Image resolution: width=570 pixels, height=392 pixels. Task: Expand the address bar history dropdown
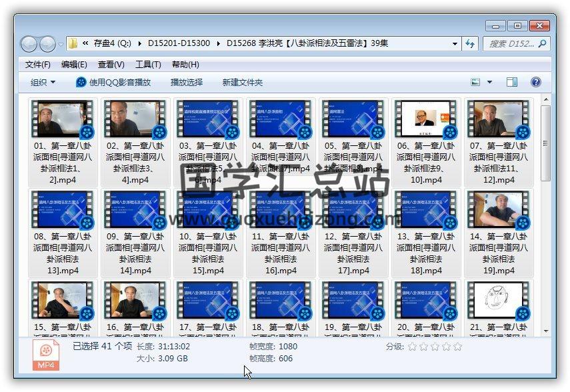pyautogui.click(x=455, y=44)
